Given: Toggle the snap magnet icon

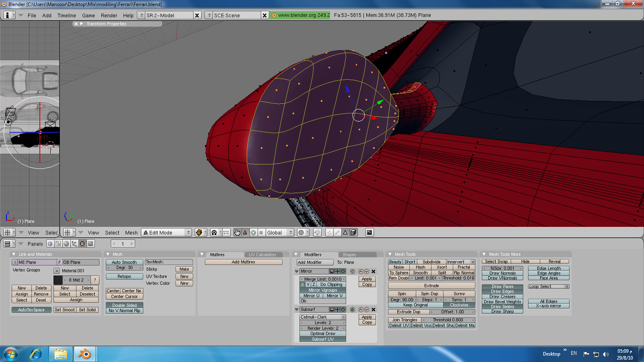Looking at the screenshot, I should coord(317,232).
